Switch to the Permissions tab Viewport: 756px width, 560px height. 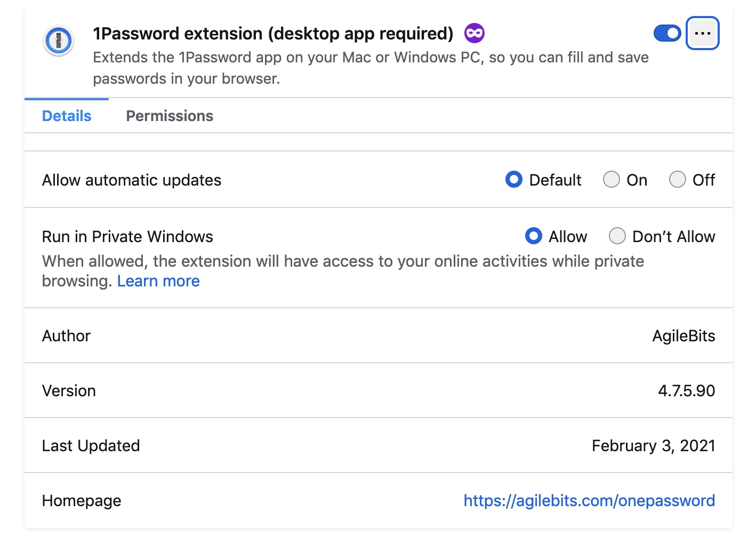tap(170, 116)
